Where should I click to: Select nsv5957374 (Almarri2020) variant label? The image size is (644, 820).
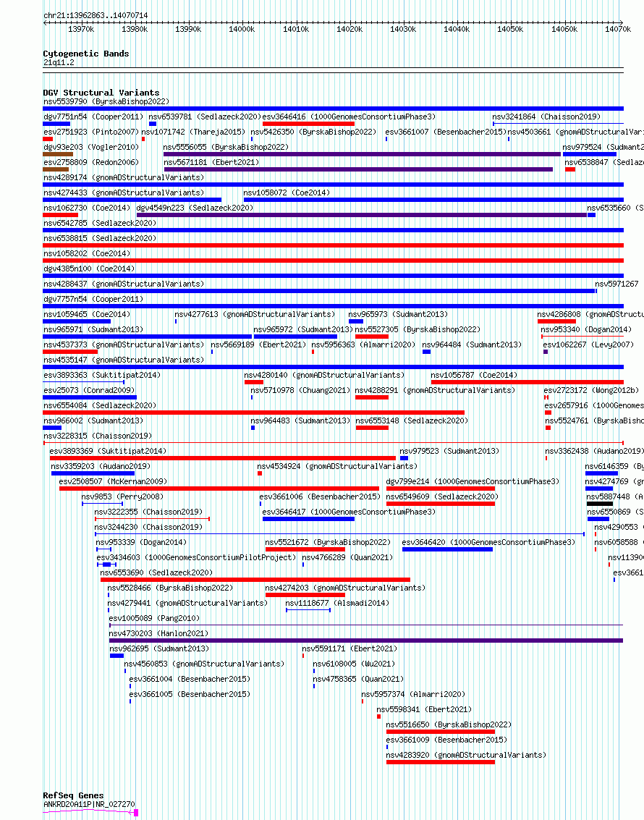point(413,694)
